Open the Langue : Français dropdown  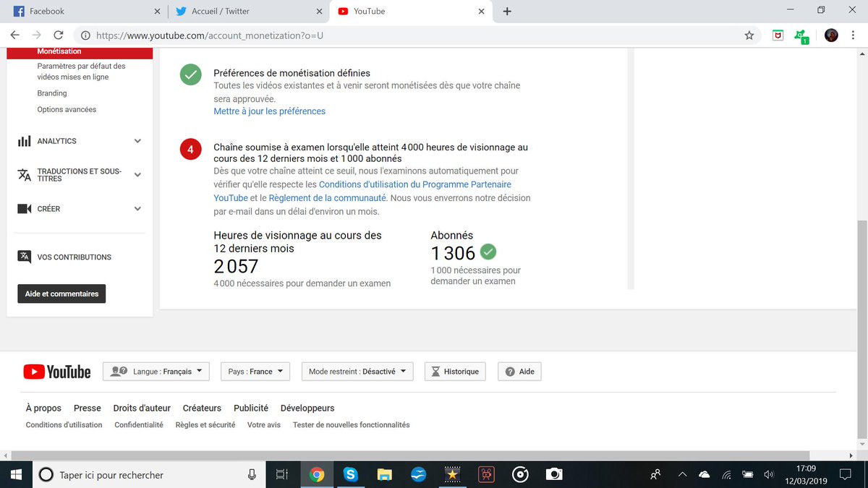156,372
